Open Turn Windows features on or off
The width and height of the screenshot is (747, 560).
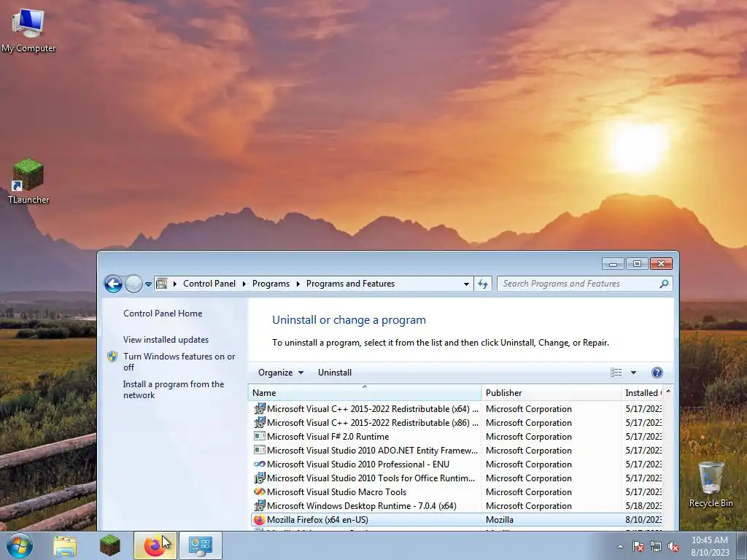pyautogui.click(x=179, y=362)
